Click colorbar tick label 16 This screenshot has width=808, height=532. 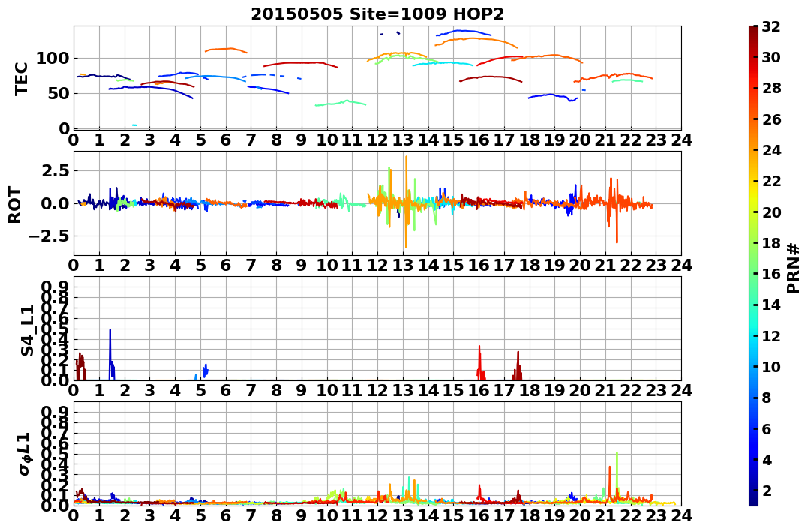coord(771,274)
